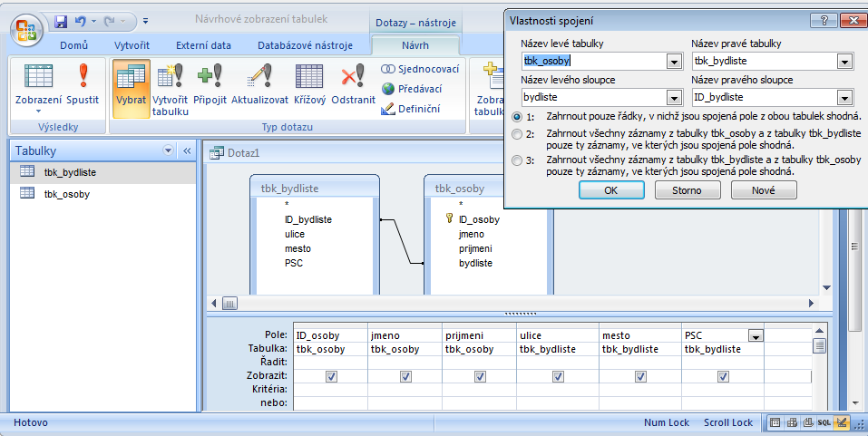Open the Externí data tab
The height and width of the screenshot is (436, 868).
point(203,45)
